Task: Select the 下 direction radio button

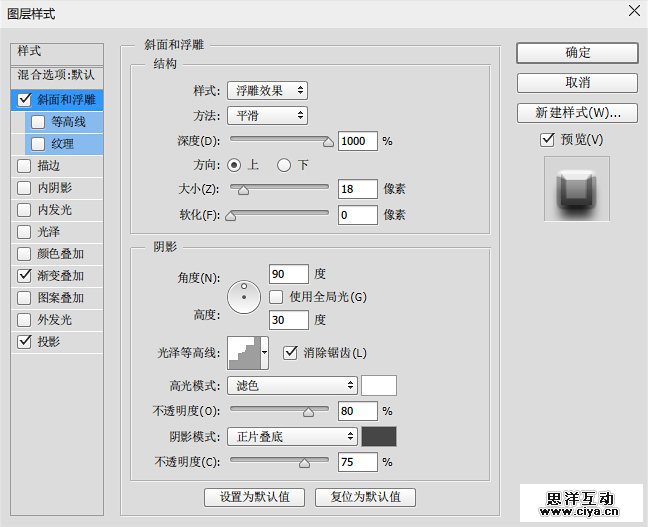Action: [x=284, y=165]
